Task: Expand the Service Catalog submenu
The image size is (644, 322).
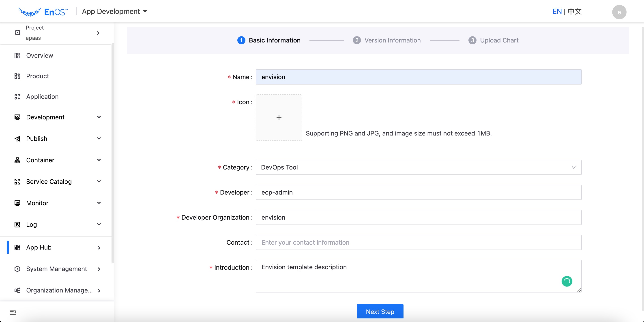Action: point(99,182)
